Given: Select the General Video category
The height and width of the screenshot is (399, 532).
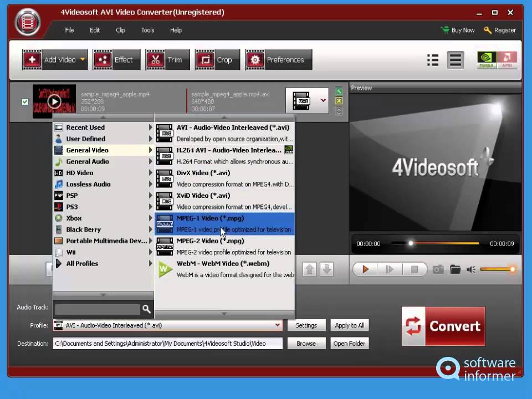Looking at the screenshot, I should [103, 150].
